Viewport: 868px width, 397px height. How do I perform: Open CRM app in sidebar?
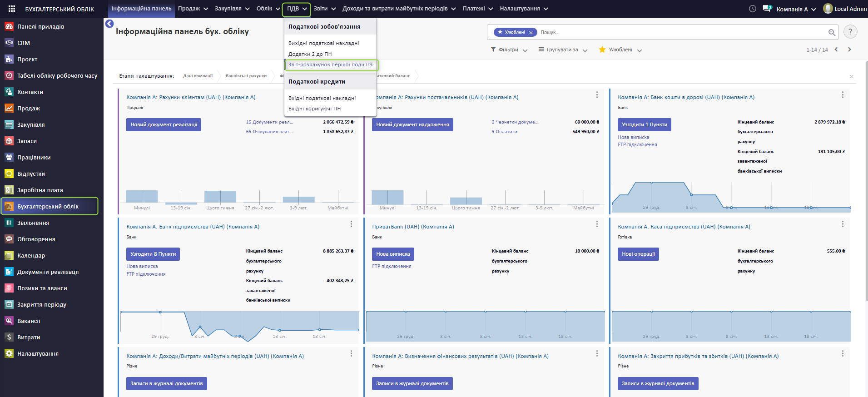coord(24,43)
